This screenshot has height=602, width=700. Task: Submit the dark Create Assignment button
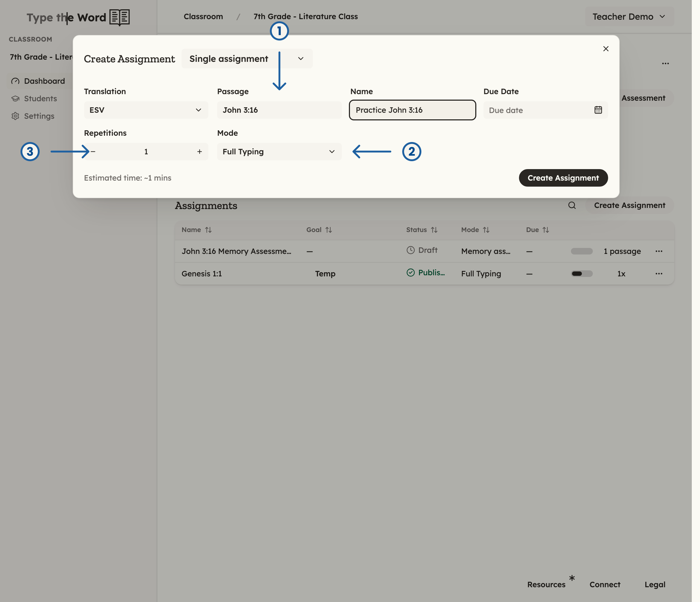(x=563, y=178)
